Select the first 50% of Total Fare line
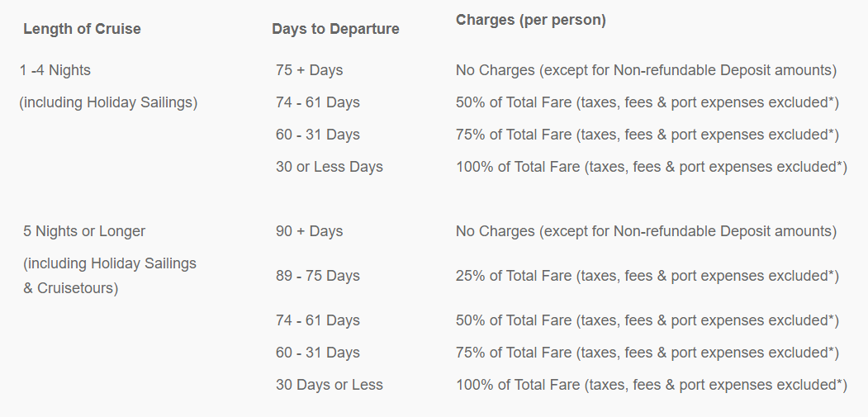 (x=647, y=102)
